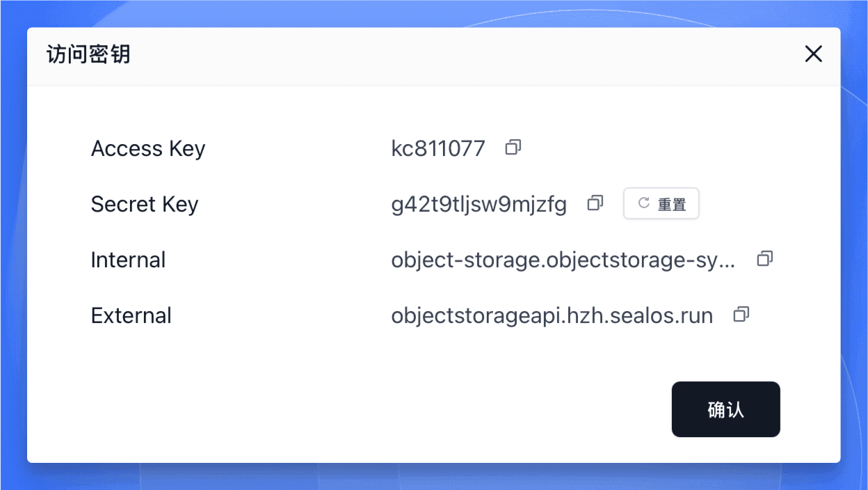Click the objectstorageapi.hzh.sealos.run address text

tap(552, 316)
